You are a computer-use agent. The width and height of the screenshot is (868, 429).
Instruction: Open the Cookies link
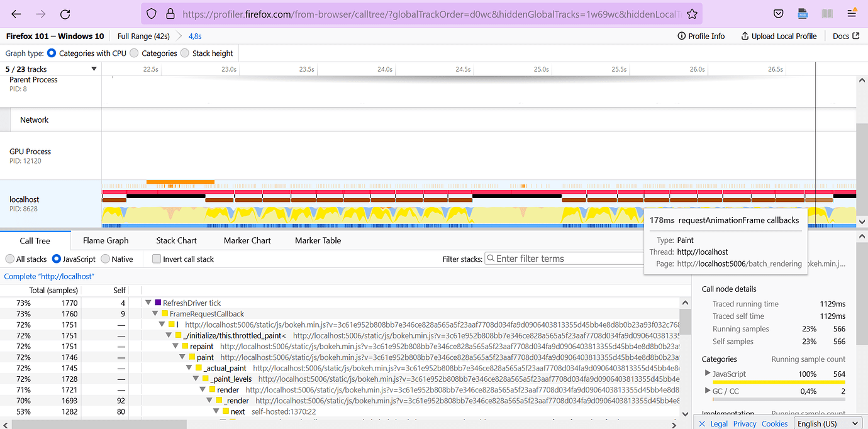(x=774, y=424)
